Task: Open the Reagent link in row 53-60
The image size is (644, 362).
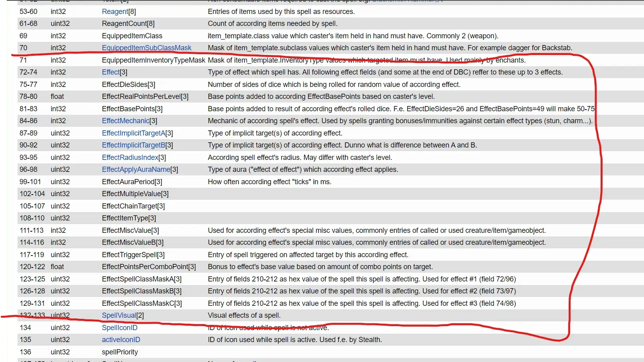Action: point(115,12)
